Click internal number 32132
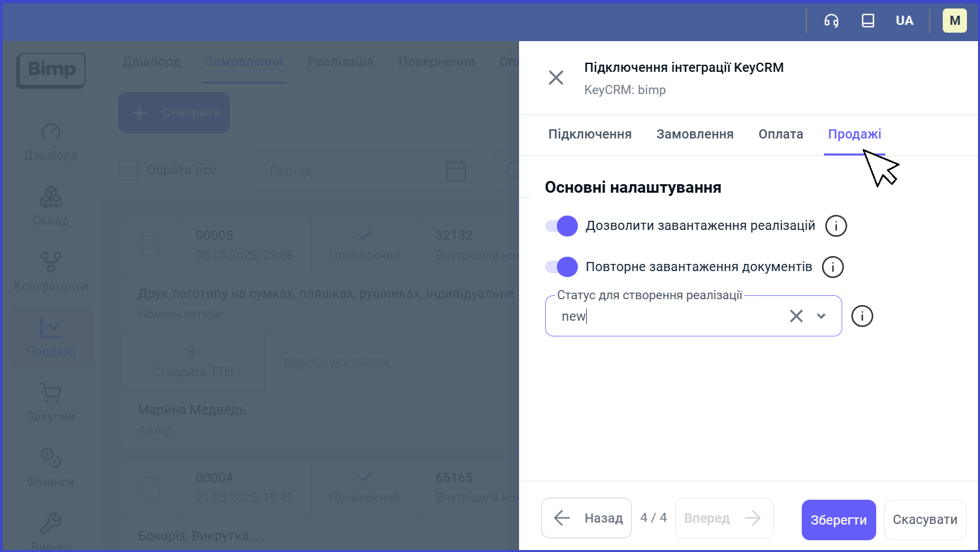The width and height of the screenshot is (980, 552). click(454, 235)
